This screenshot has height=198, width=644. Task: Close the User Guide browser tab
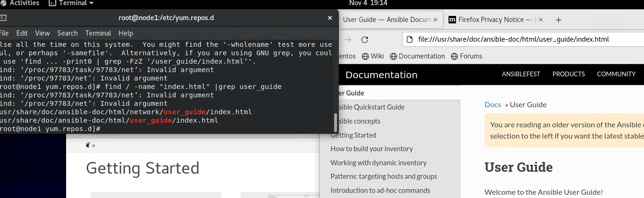(x=436, y=20)
